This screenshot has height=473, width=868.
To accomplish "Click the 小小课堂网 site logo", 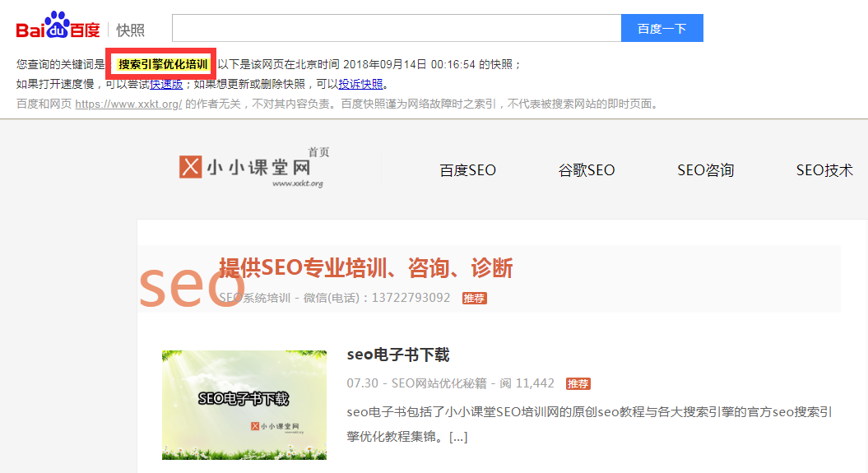I will click(251, 168).
